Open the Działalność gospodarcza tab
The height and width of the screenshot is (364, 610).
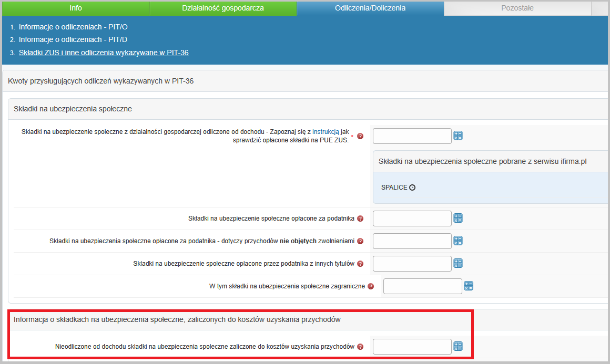click(223, 8)
